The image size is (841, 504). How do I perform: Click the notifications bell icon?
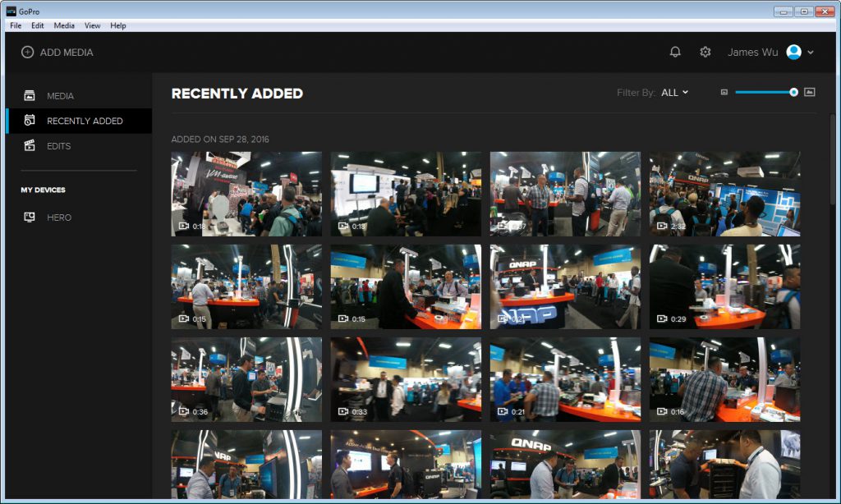(675, 52)
